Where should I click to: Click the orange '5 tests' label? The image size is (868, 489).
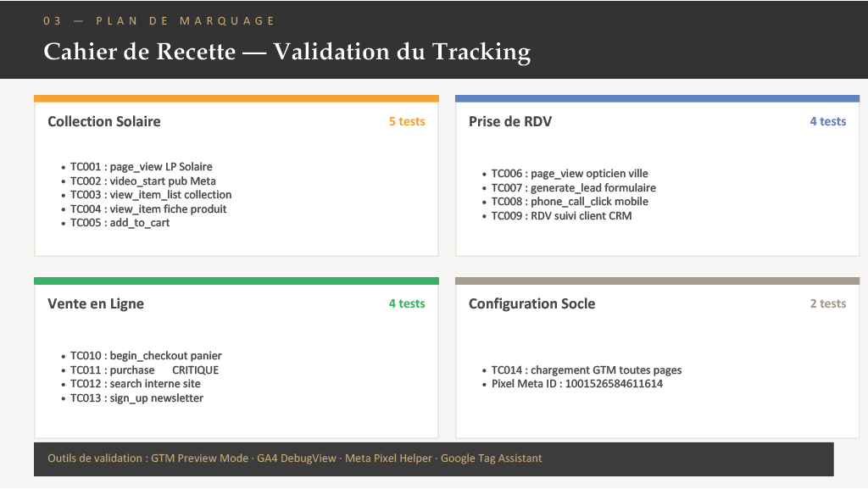tap(407, 122)
